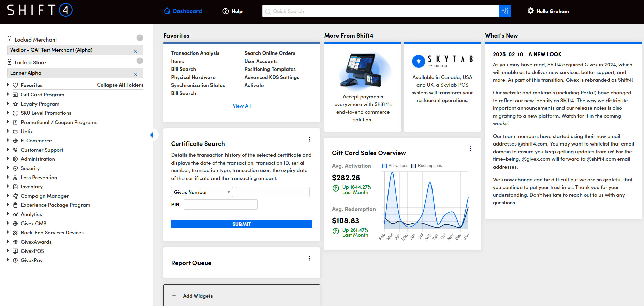Open the Givex Number dropdown
The height and width of the screenshot is (306, 644).
[202, 192]
